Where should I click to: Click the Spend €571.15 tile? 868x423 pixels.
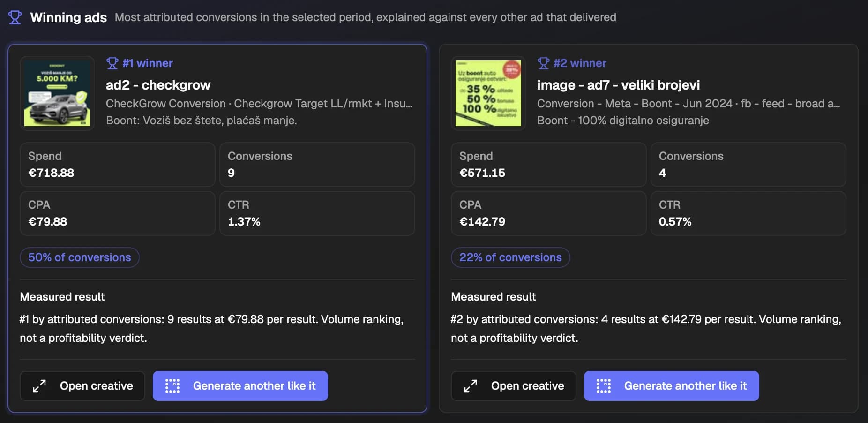click(x=549, y=165)
